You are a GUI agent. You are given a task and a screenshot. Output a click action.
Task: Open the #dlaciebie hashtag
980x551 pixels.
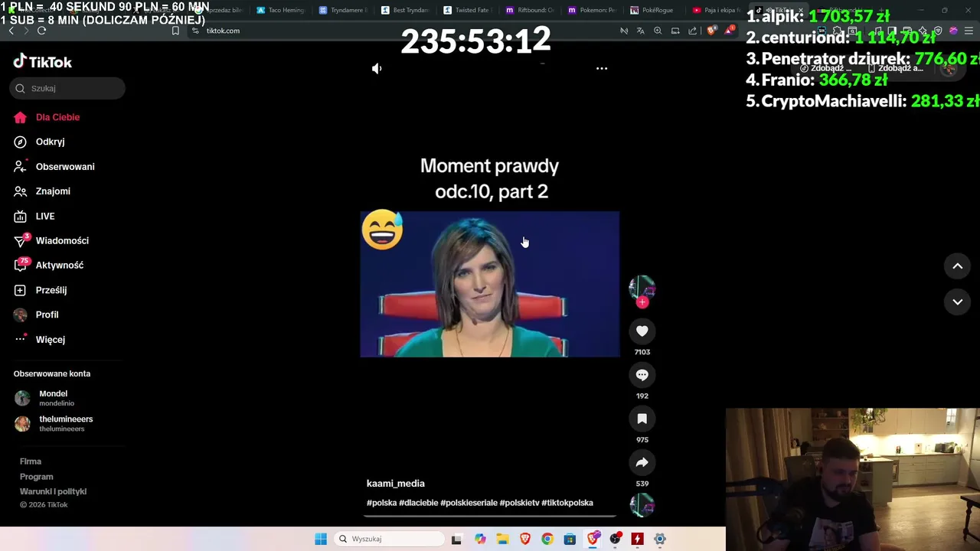[418, 503]
